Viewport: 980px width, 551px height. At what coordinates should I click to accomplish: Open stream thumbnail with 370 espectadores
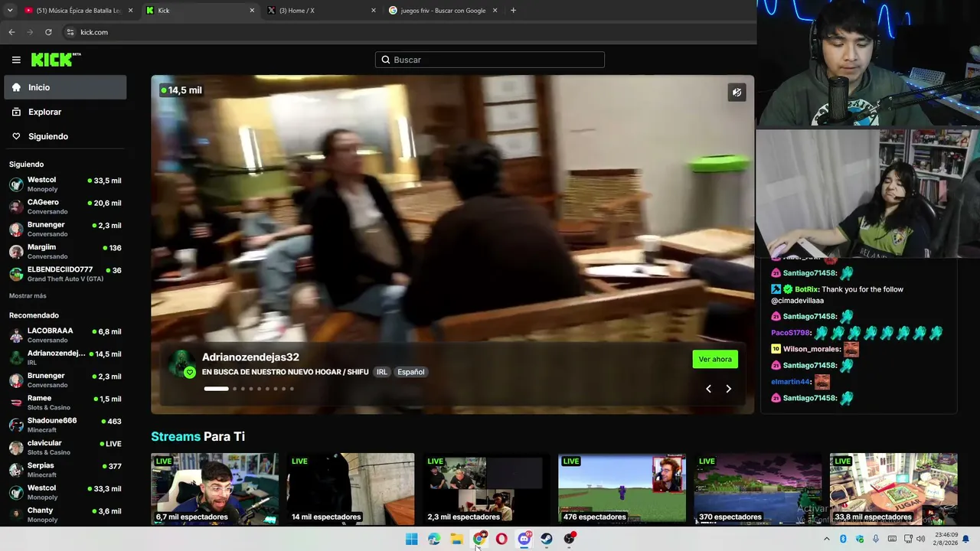[x=758, y=488]
